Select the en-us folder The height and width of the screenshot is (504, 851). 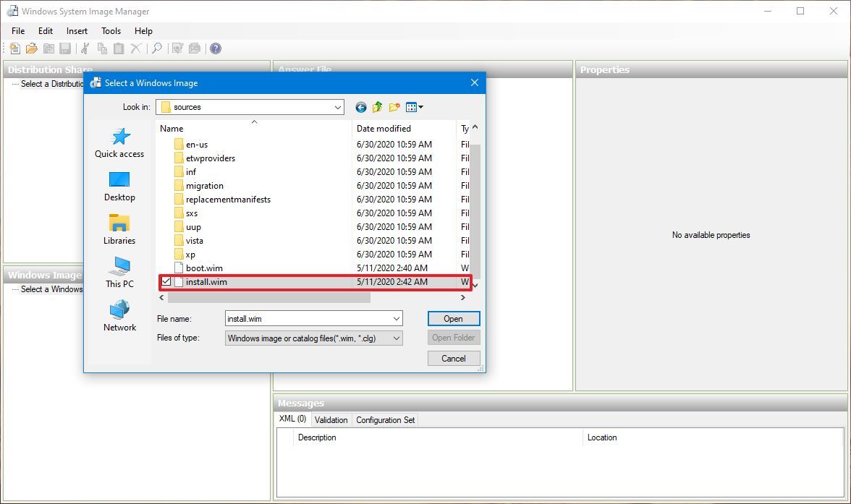click(x=197, y=145)
